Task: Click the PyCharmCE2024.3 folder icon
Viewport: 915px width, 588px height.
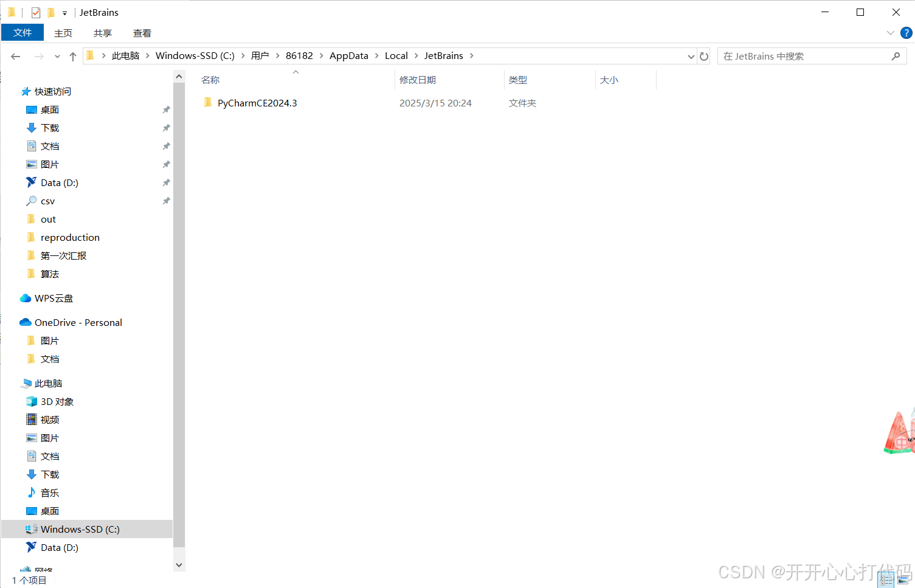Action: coord(208,103)
